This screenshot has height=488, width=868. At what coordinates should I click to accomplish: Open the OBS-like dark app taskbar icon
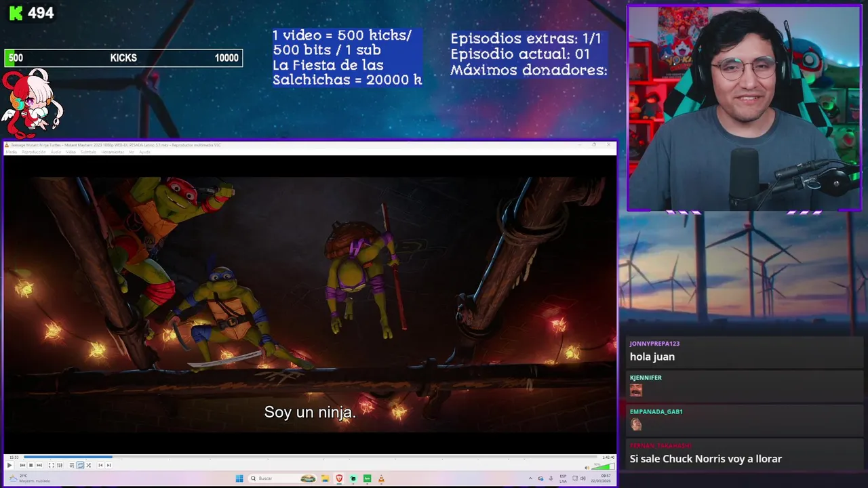tap(353, 479)
